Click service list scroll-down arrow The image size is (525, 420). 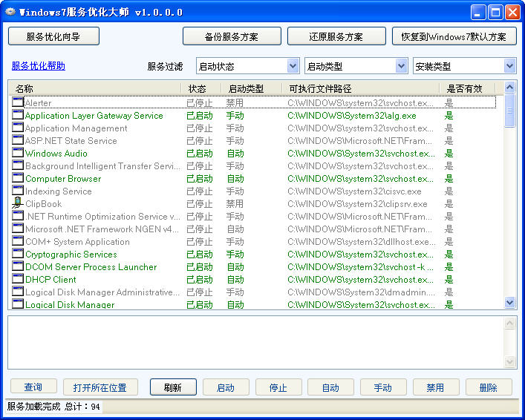(509, 302)
